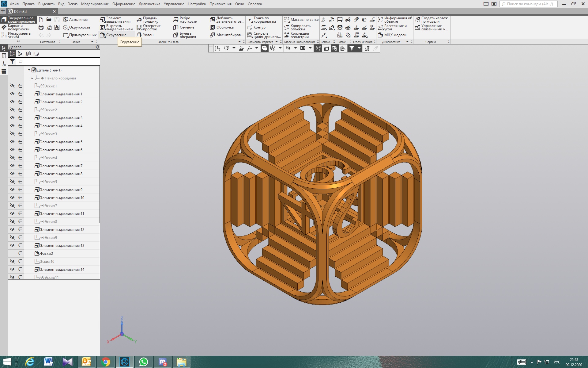
Task: Select Информация об объекте tool
Action: 395,20
